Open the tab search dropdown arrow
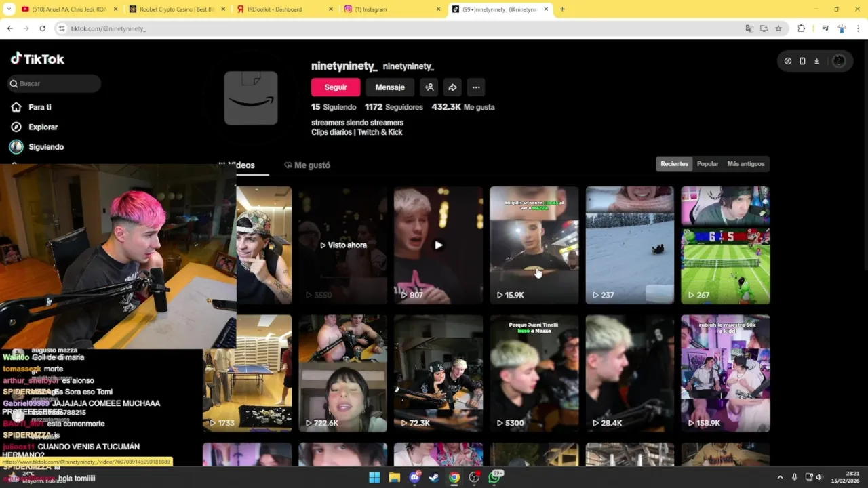 [x=9, y=9]
